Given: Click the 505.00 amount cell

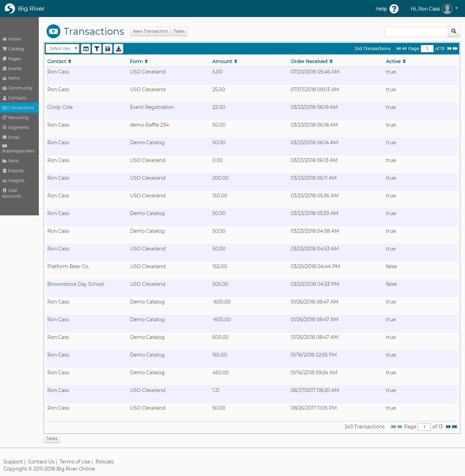Looking at the screenshot, I should [x=220, y=284].
